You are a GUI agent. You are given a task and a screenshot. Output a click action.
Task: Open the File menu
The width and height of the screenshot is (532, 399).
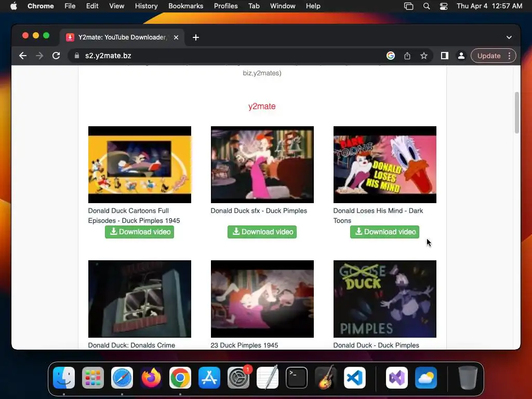click(x=70, y=6)
